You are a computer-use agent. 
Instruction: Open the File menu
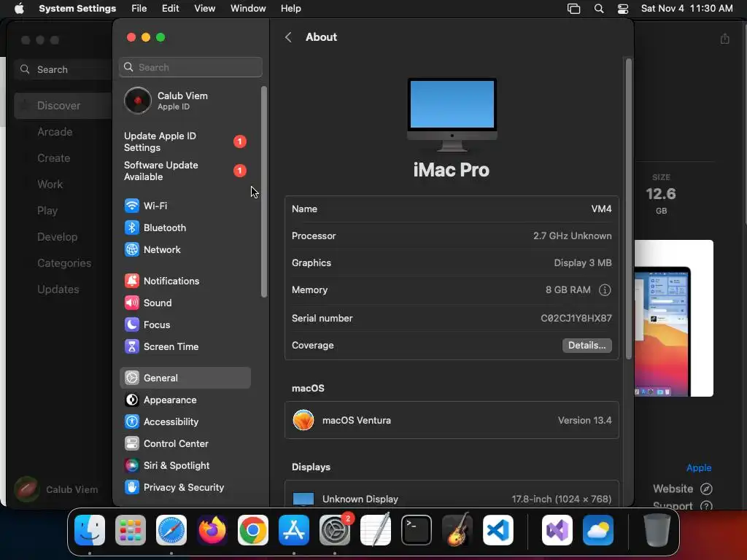coord(139,9)
